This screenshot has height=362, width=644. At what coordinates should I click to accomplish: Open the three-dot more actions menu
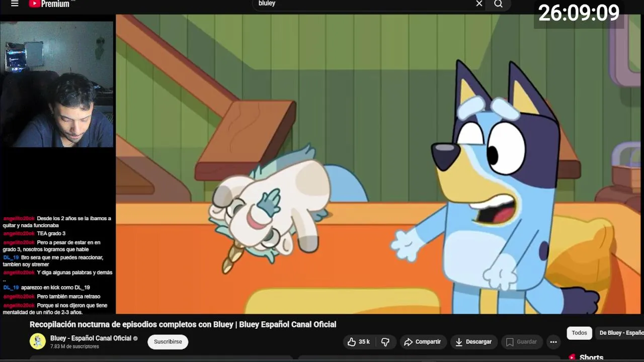pos(553,342)
